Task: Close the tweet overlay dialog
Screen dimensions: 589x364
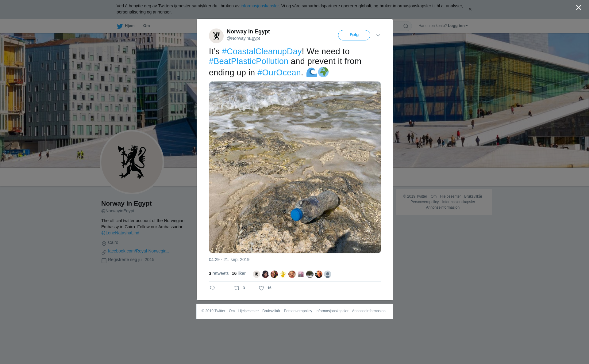Action: click(579, 8)
